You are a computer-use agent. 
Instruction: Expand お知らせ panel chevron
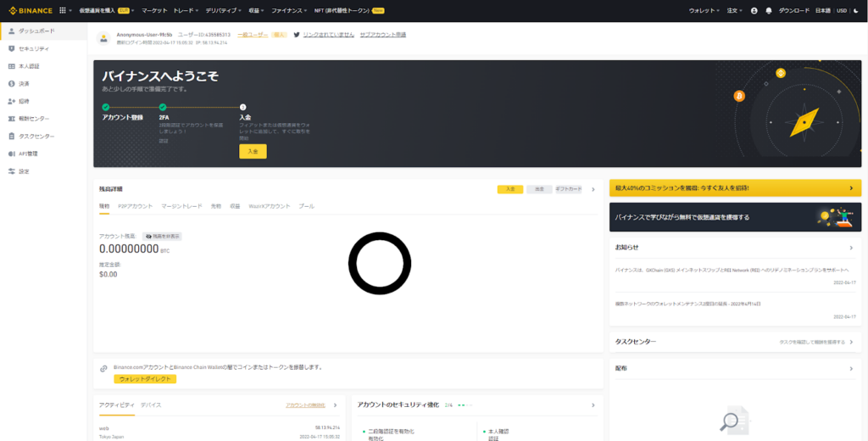click(851, 248)
